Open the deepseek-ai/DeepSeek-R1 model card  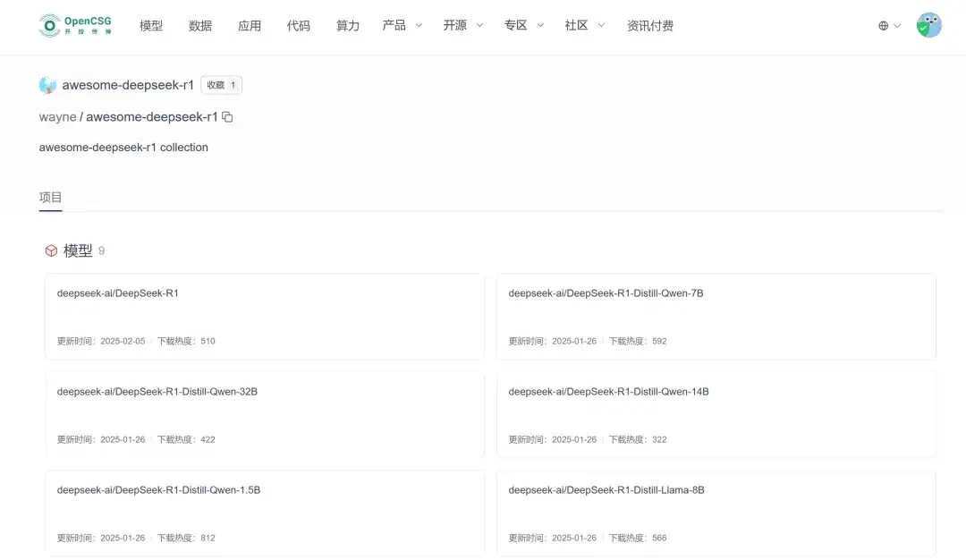[265, 316]
